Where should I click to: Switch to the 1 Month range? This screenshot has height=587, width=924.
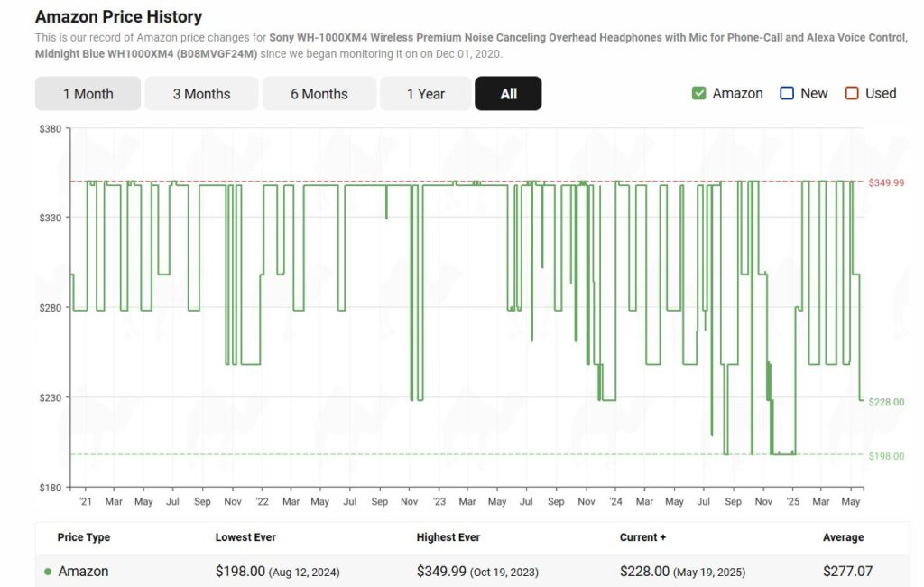click(88, 94)
